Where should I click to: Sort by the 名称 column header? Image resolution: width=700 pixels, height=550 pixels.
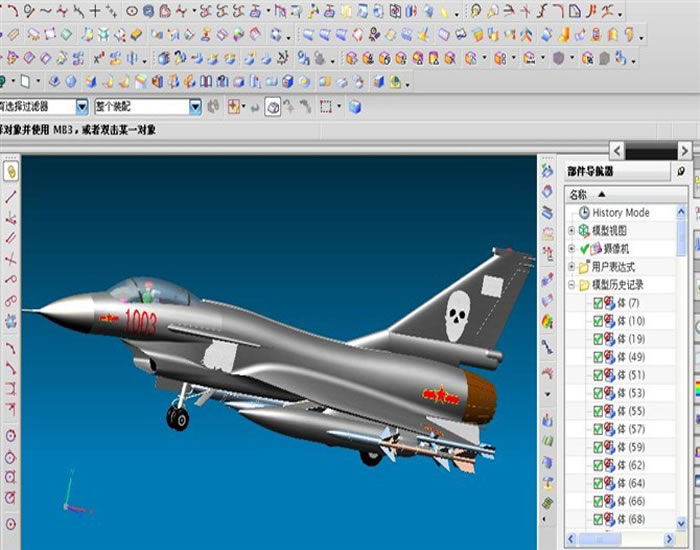click(579, 194)
